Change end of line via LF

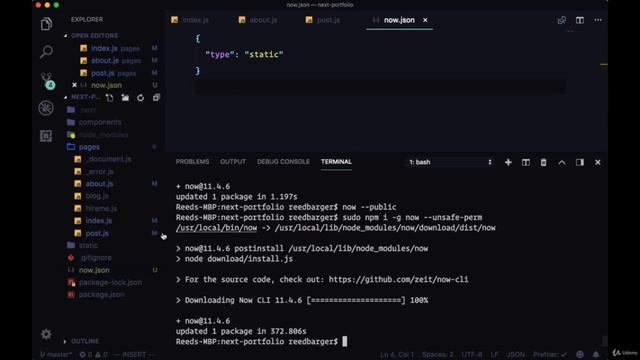coord(494,355)
